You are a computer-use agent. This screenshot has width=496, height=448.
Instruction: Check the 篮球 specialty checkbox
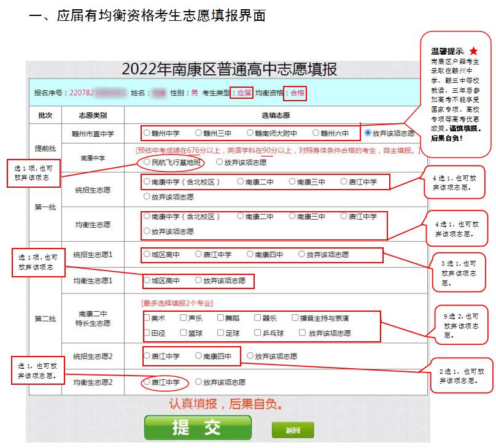click(x=182, y=331)
